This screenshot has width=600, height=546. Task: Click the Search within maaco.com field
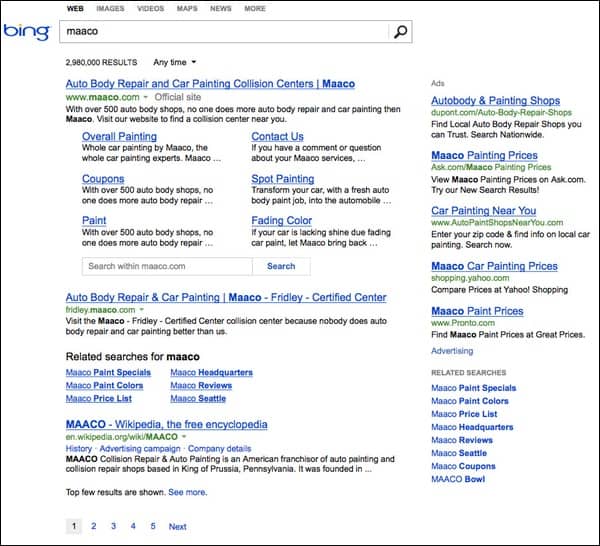pos(167,266)
